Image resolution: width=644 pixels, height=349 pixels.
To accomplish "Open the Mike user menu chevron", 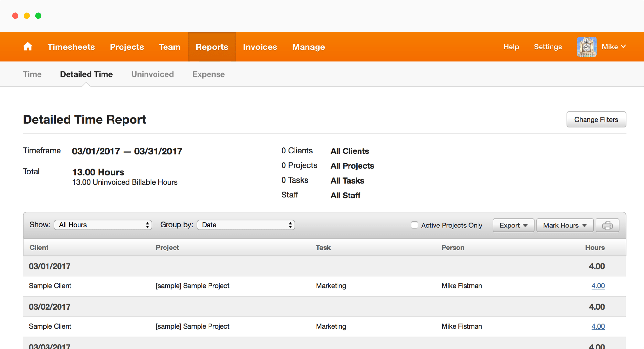I will pyautogui.click(x=623, y=47).
